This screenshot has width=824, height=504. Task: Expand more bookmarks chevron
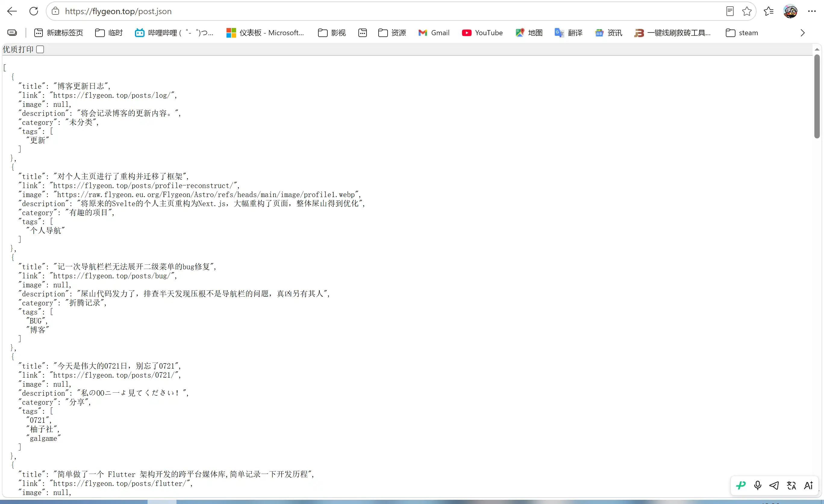803,32
